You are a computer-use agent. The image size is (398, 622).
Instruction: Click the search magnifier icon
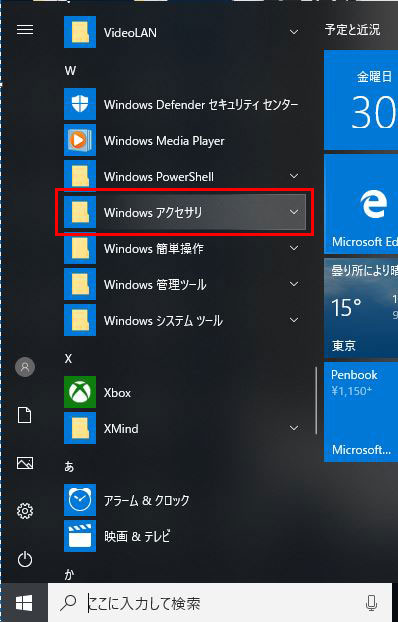68,603
